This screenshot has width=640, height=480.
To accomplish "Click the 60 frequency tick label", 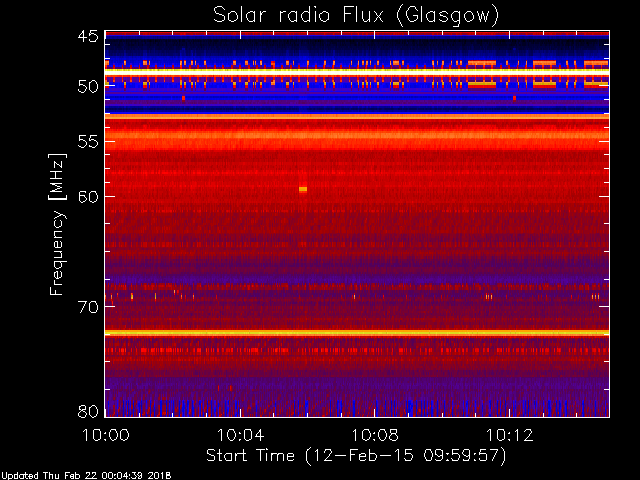I will [x=88, y=196].
